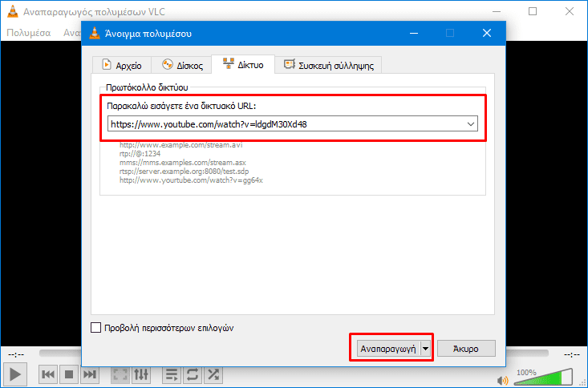Open the Συσκευή σύλληψης tab
Image resolution: width=588 pixels, height=388 pixels.
tap(329, 65)
